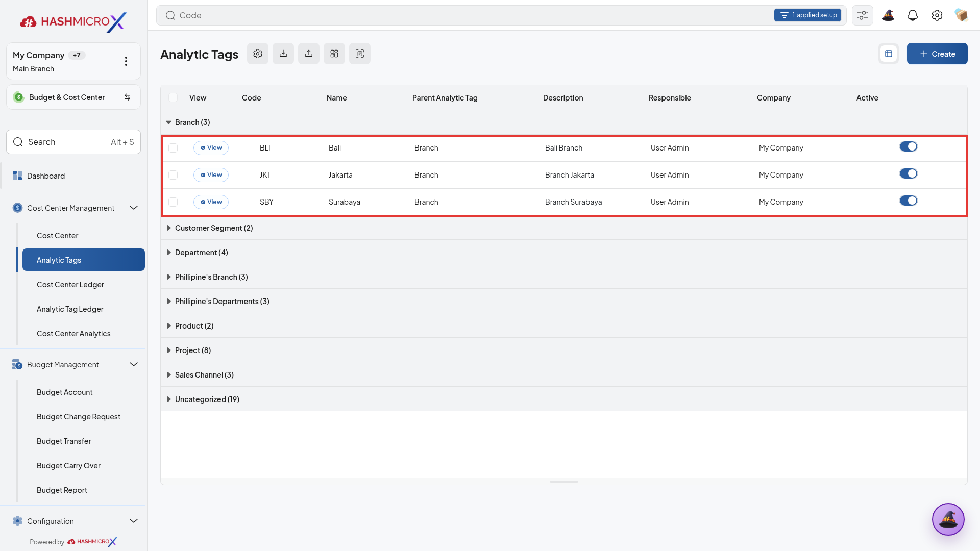
Task: Toggle the Active switch for Bali
Action: (909, 147)
